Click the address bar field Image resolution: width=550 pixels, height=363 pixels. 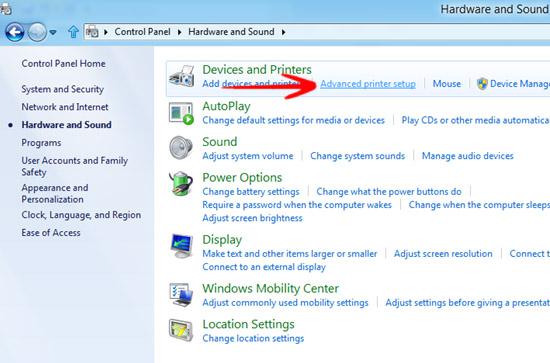(317, 32)
